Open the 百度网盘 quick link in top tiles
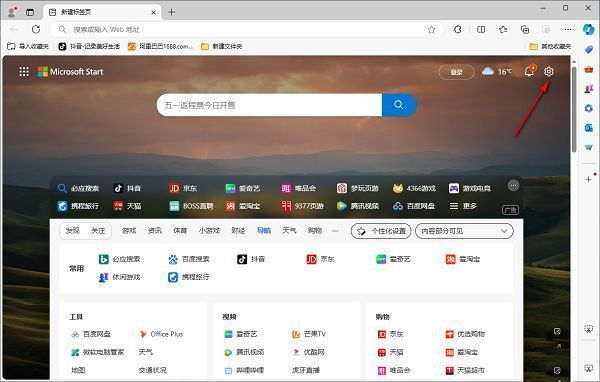This screenshot has height=382, width=600. (414, 206)
